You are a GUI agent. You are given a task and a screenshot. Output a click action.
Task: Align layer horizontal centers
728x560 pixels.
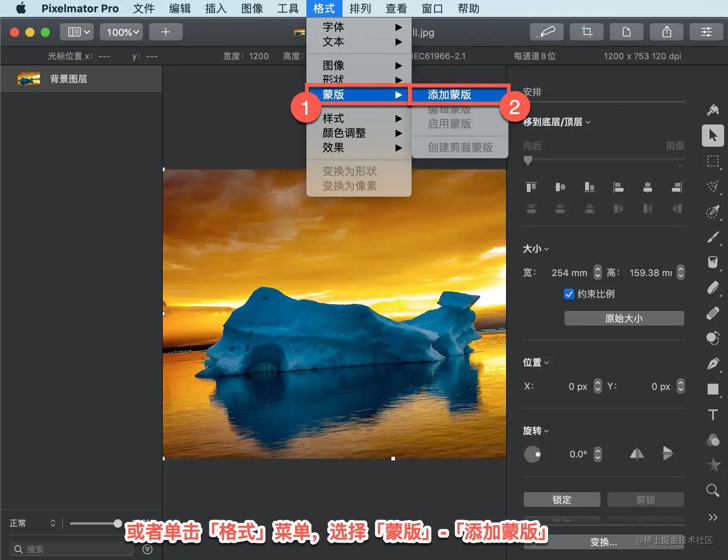point(648,187)
